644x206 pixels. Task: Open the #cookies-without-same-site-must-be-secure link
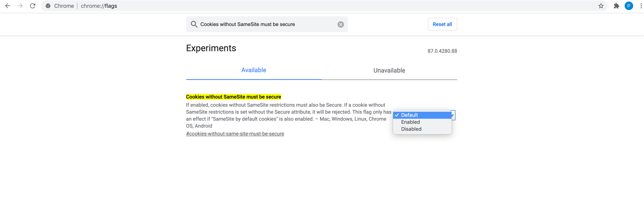235,134
